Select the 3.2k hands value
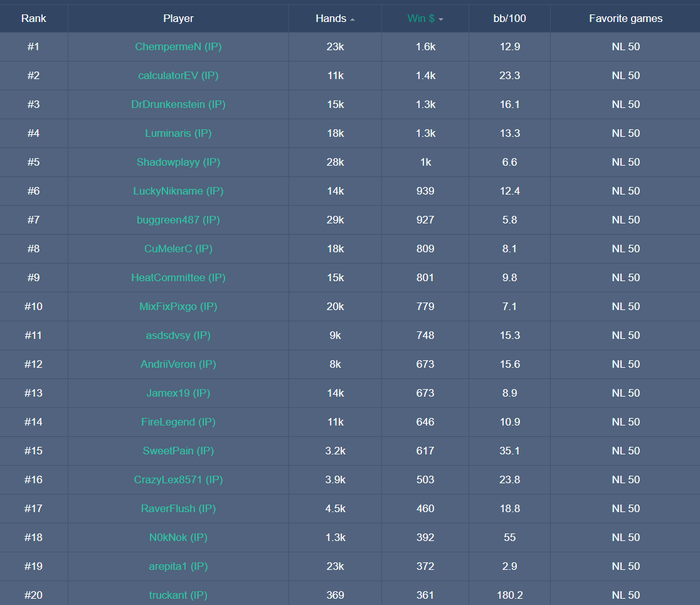 pos(335,451)
